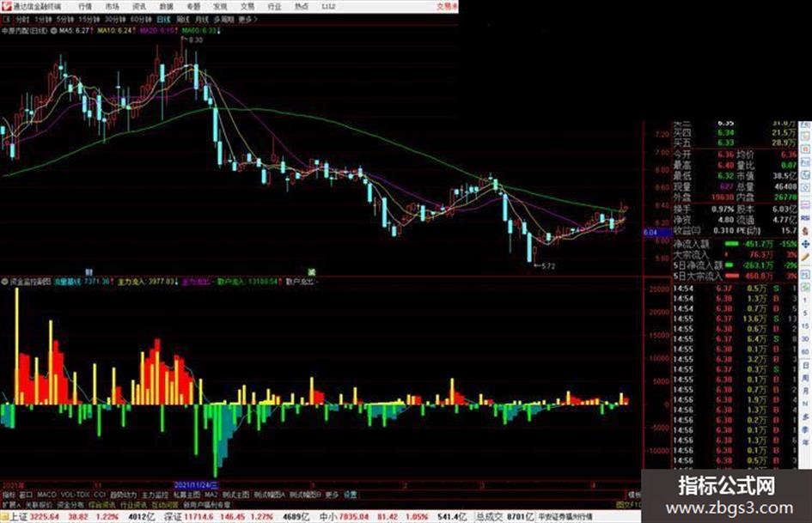This screenshot has width=812, height=523.
Task: Select the 2021/11/24 date marker on time axis
Action: coord(196,485)
